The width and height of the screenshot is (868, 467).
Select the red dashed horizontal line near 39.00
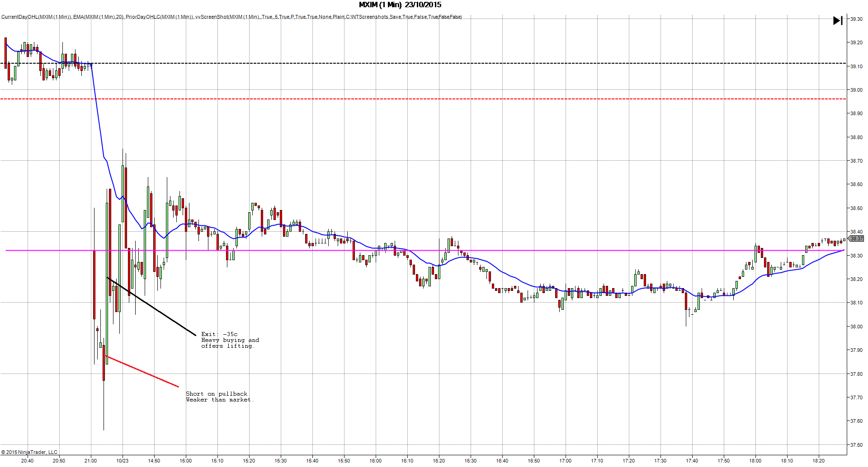coord(423,99)
